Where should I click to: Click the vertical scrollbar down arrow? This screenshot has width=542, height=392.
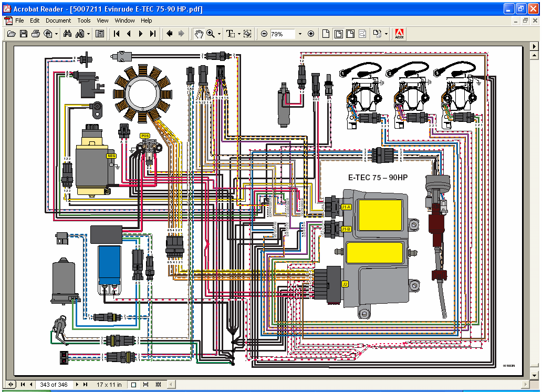point(535,375)
